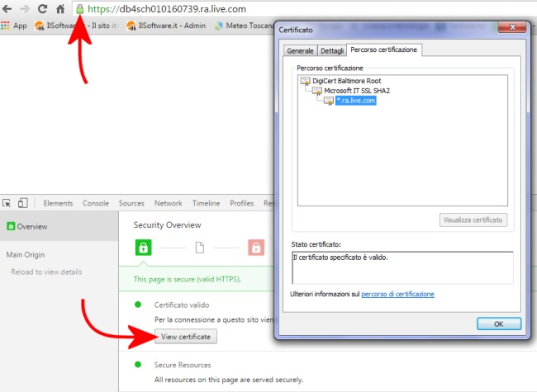Switch to the Elements panel
537x392 pixels.
(58, 203)
